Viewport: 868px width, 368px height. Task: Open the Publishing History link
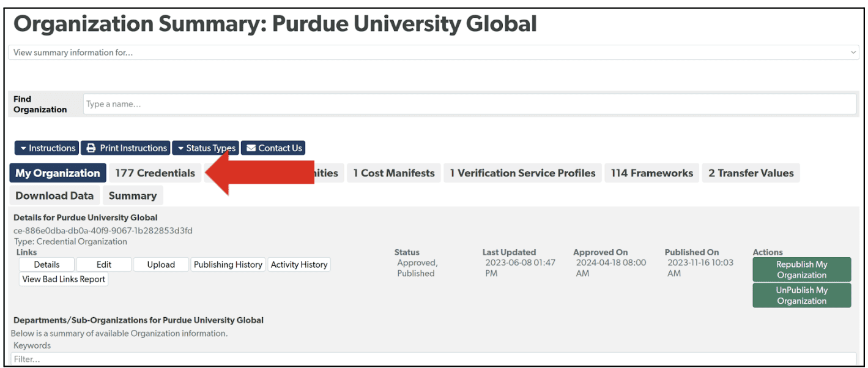228,265
